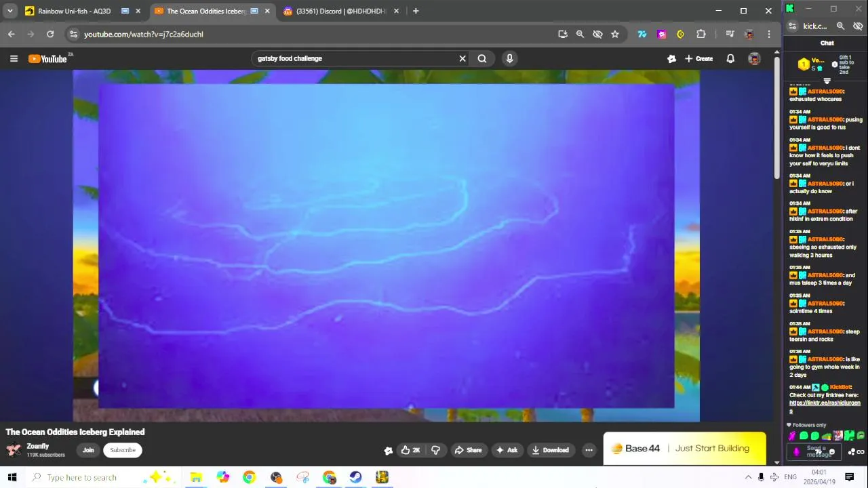Open the YouTube account avatar menu
868x488 pixels.
(x=754, y=59)
